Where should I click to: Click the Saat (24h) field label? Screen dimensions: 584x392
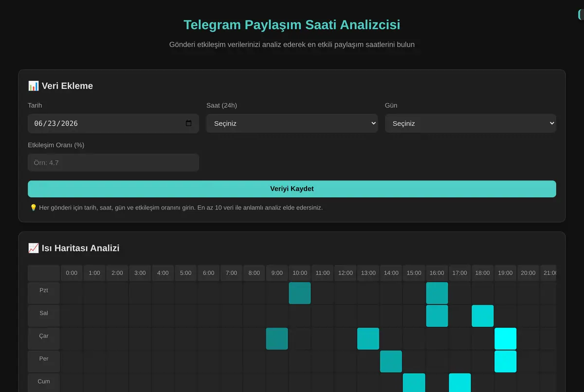[x=221, y=106]
